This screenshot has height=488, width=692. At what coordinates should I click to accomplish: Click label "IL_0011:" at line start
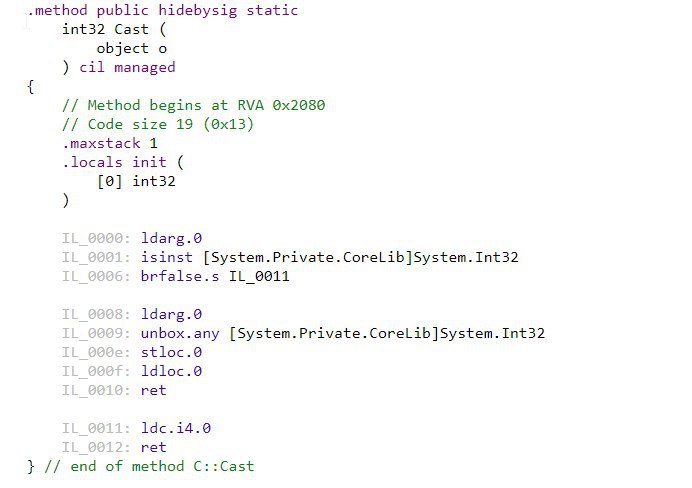coord(96,428)
